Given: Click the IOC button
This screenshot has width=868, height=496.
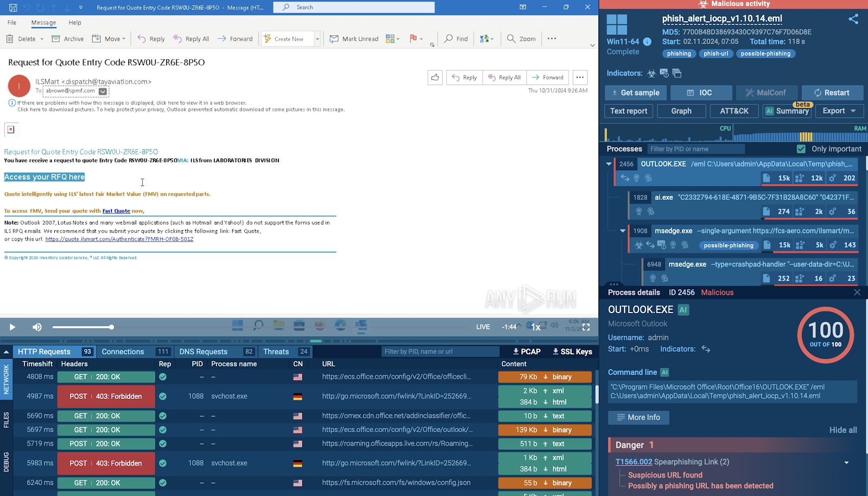Looking at the screenshot, I should pos(701,93).
